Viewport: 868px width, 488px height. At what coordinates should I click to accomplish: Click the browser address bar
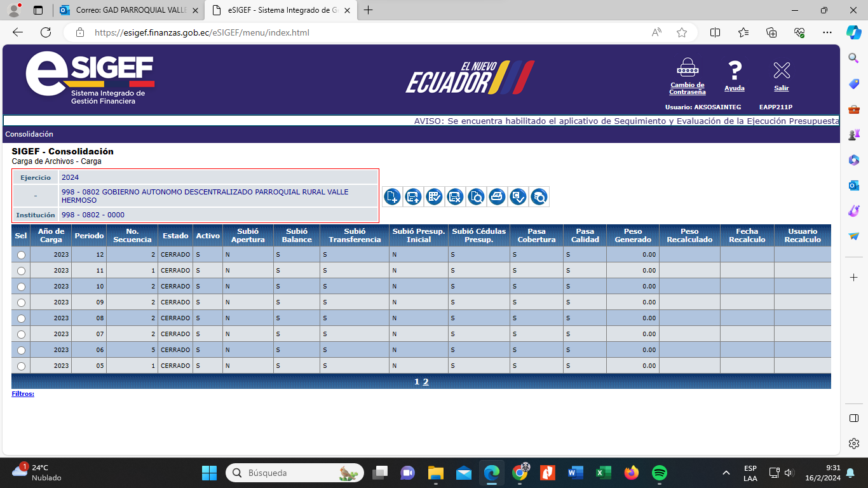click(x=369, y=32)
